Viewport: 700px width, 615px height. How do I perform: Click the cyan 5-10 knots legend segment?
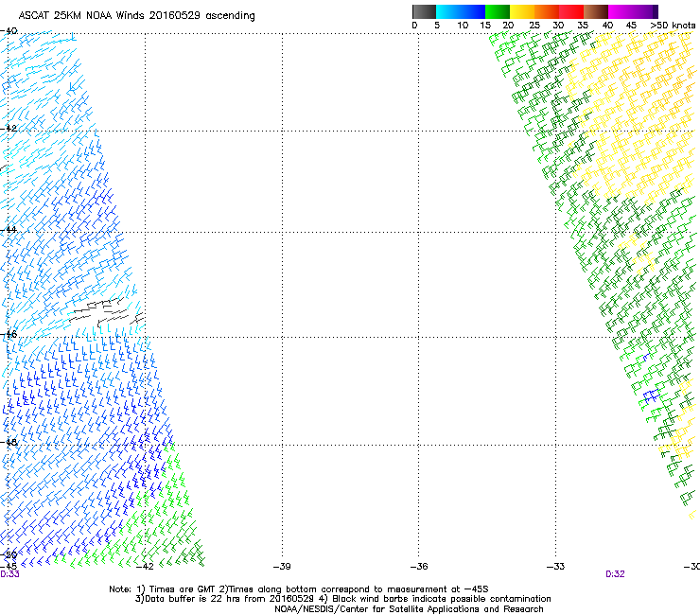pyautogui.click(x=448, y=11)
